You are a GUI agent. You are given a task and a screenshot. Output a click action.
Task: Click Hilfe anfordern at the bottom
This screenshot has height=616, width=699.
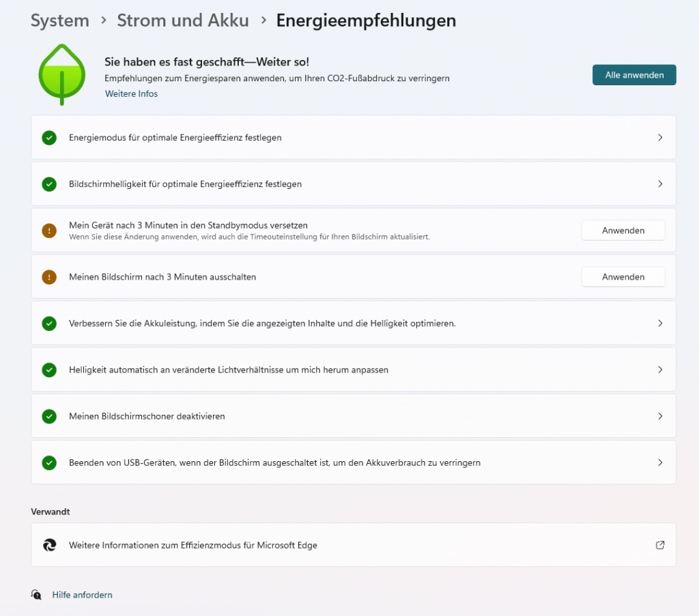pos(82,594)
